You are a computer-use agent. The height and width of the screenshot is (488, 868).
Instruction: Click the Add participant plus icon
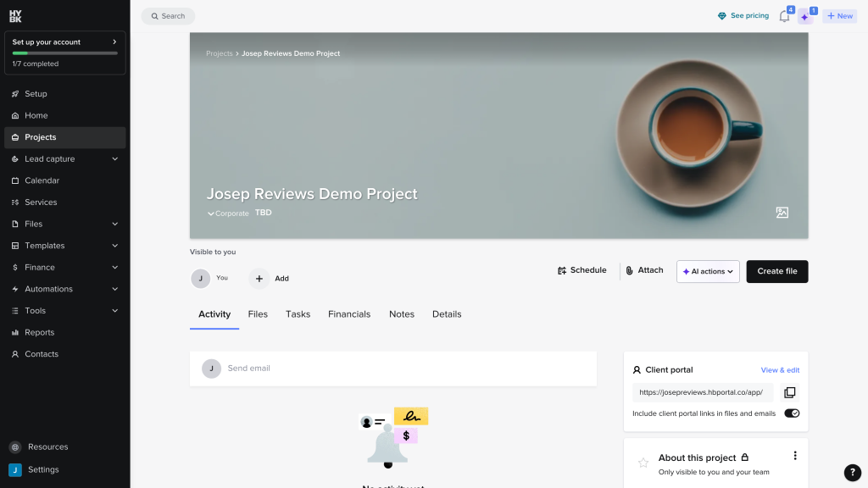tap(259, 278)
